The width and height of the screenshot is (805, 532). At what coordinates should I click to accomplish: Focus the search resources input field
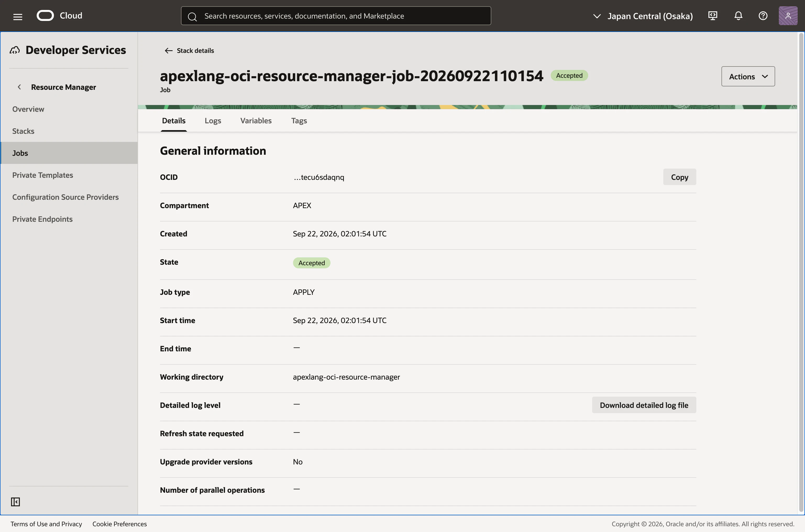[336, 16]
